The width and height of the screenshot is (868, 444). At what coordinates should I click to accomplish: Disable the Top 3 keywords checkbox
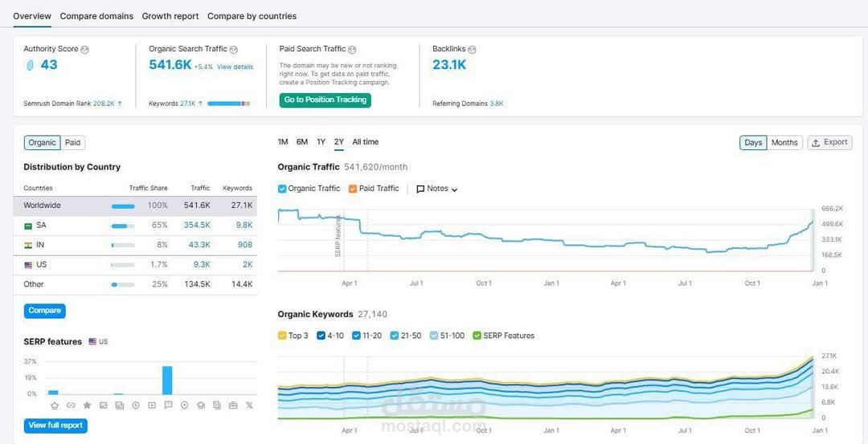(x=282, y=336)
